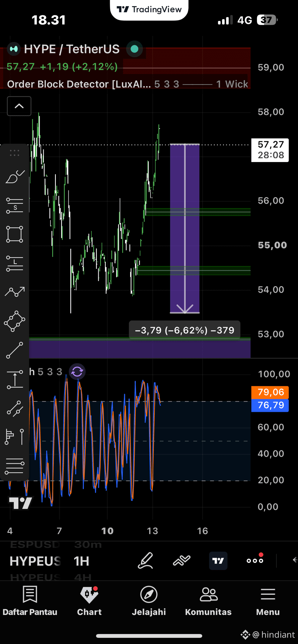Tap the 100,00 oscillator scale label
This screenshot has width=298, height=644.
274,374
